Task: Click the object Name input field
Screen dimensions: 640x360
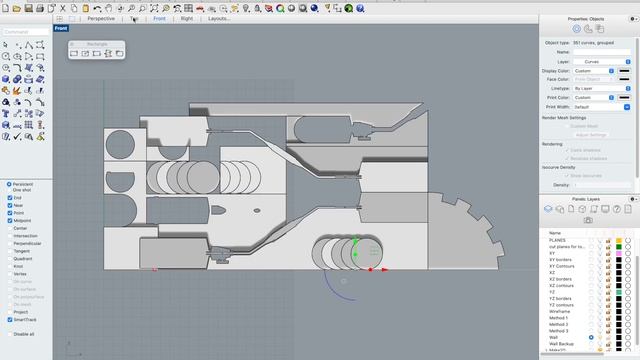Action: 602,52
